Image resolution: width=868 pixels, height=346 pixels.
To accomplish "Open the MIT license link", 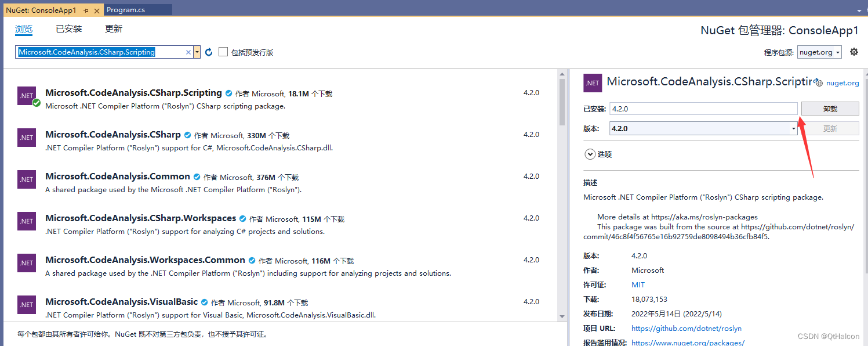I will 638,284.
